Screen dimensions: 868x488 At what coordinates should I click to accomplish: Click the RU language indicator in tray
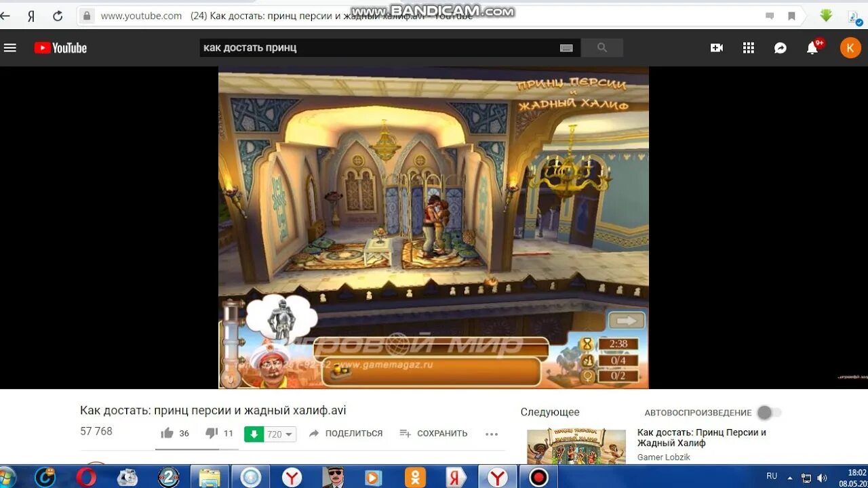pos(772,476)
